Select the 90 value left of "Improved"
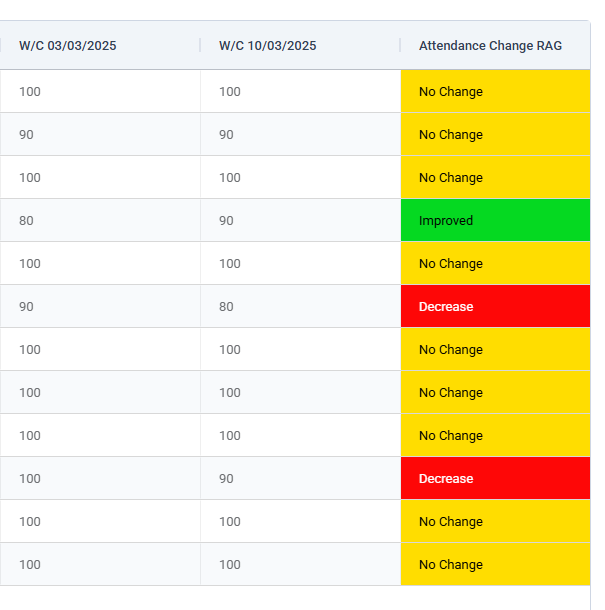The height and width of the screenshot is (610, 605). coord(227,221)
